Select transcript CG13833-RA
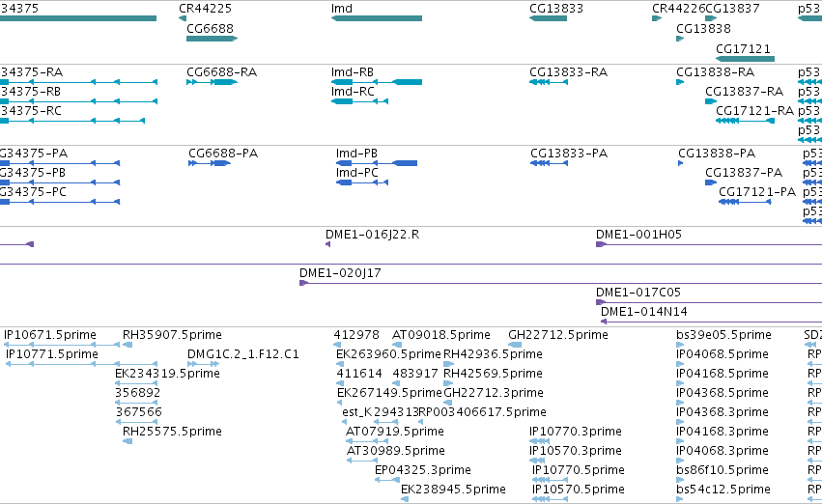822x504 pixels. (549, 82)
